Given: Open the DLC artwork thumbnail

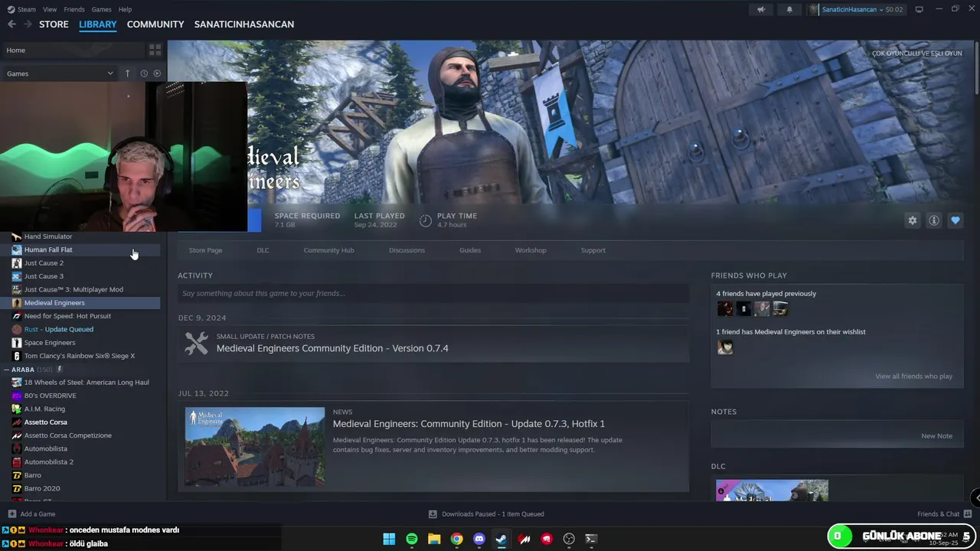Looking at the screenshot, I should 772,491.
